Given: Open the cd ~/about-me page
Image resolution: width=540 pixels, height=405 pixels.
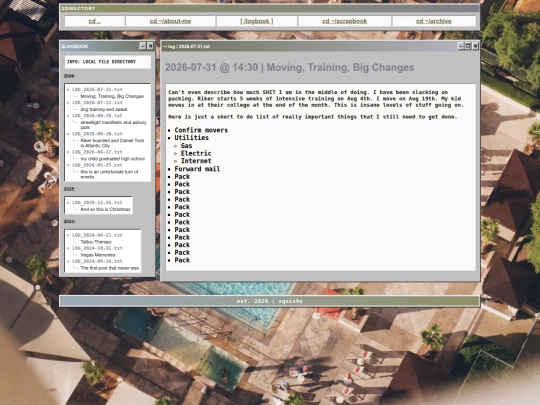Looking at the screenshot, I should (170, 21).
